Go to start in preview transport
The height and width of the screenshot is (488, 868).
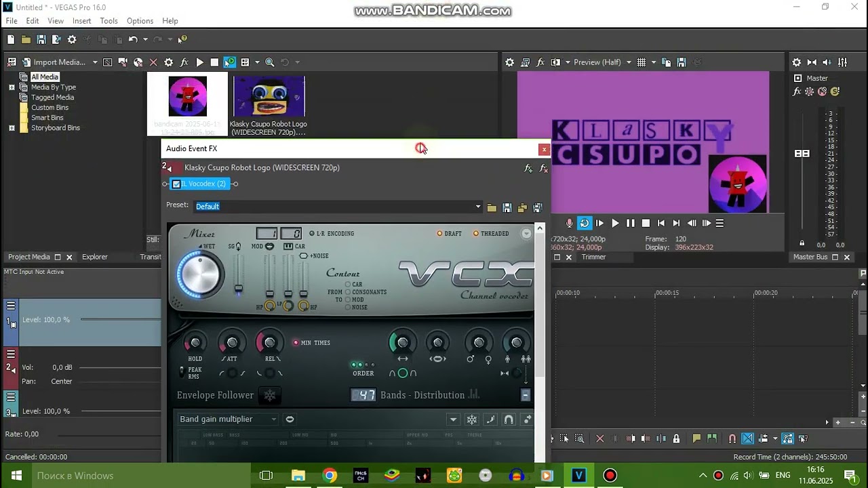[661, 223]
